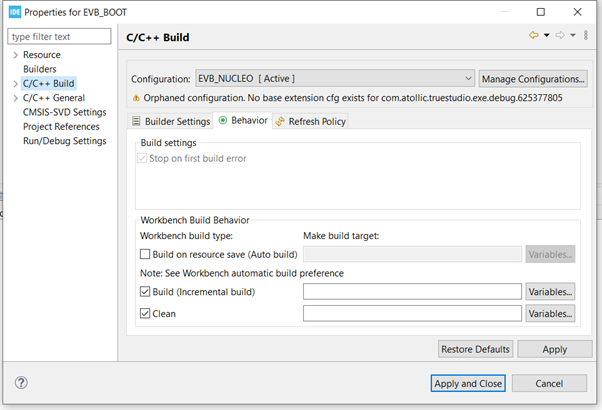Click 'Note: See Workbench automatic build preference' text
The image size is (602, 410).
tap(242, 273)
